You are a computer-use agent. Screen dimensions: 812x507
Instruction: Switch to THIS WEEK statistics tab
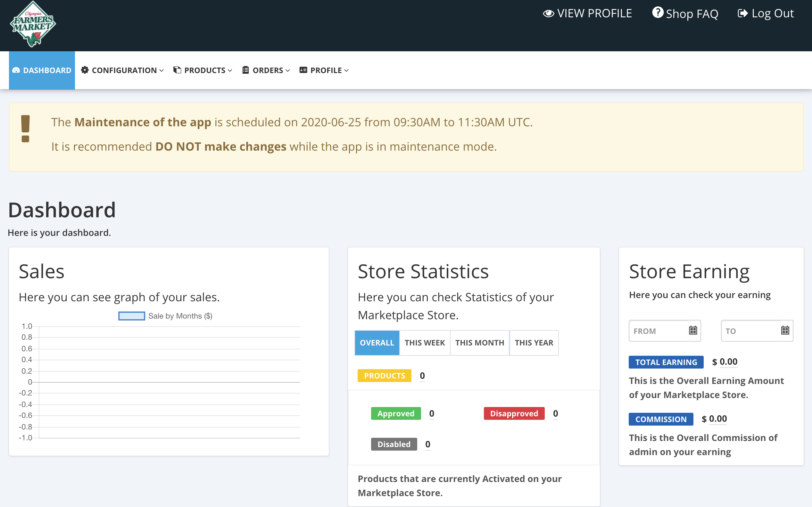pos(425,343)
